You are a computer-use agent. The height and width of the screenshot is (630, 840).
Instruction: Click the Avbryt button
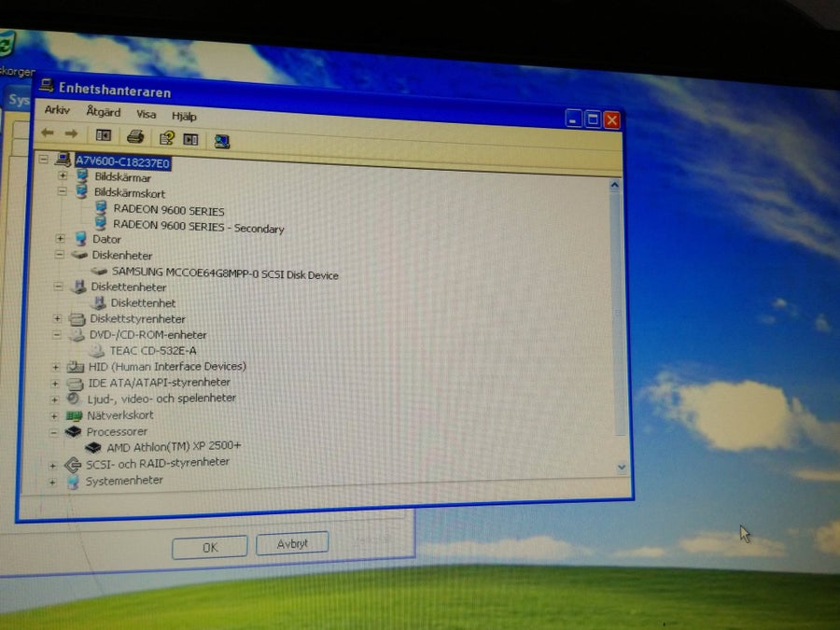coord(292,544)
